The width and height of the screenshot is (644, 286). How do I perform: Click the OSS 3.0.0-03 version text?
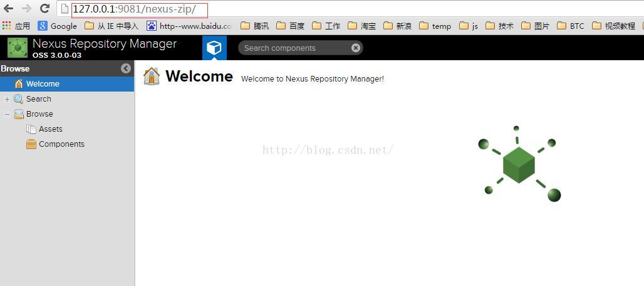(56, 55)
